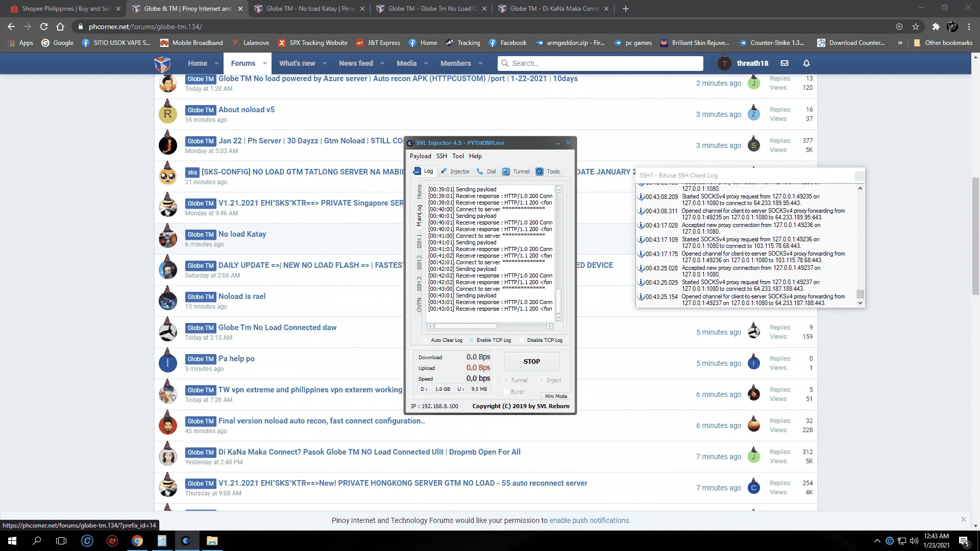Screen dimensions: 980x551
Task: Open File Explorer from the taskbar
Action: pyautogui.click(x=212, y=541)
